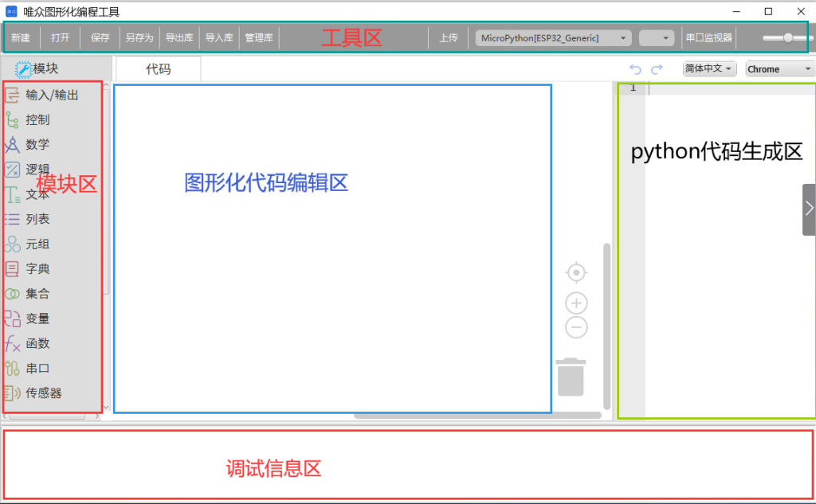The height and width of the screenshot is (504, 816).
Task: Click the toolbar slider handle
Action: [x=787, y=37]
